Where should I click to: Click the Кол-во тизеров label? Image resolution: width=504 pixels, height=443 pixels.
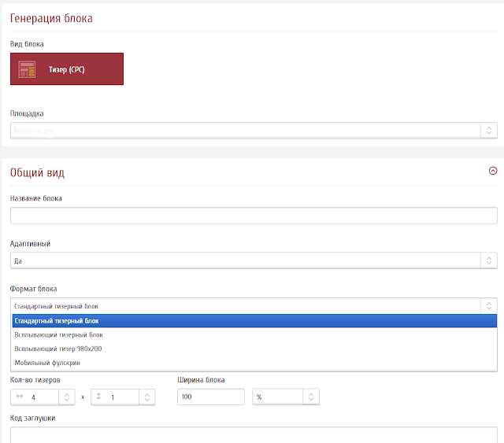point(35,380)
